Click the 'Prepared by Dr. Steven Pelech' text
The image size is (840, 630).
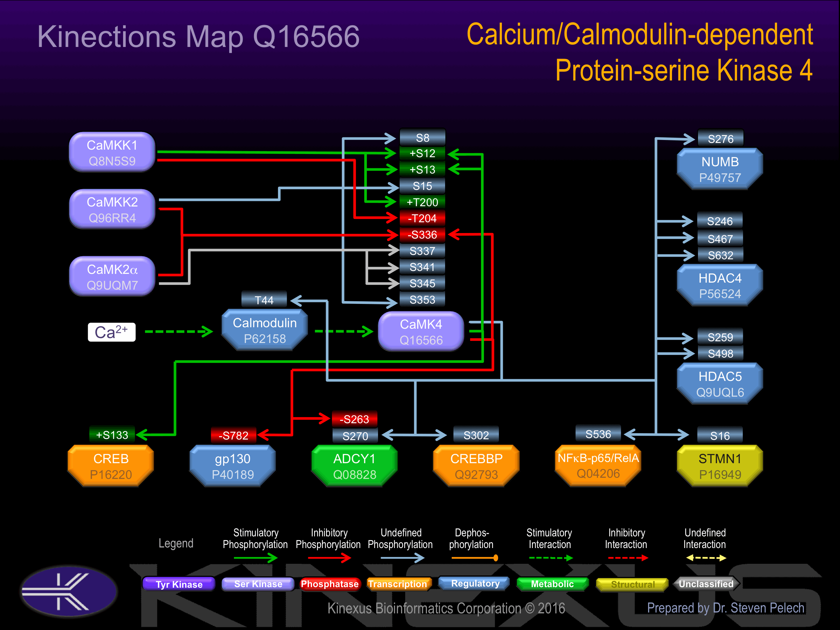click(726, 608)
